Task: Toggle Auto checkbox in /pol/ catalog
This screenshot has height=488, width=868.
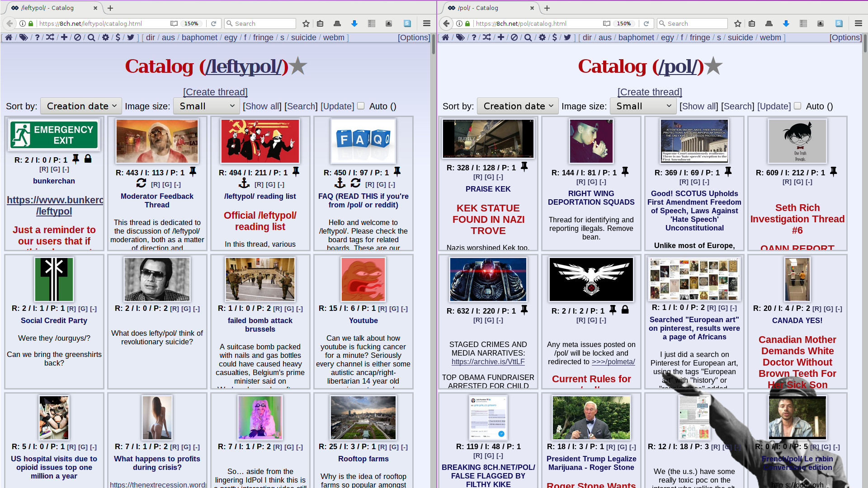Action: click(797, 106)
